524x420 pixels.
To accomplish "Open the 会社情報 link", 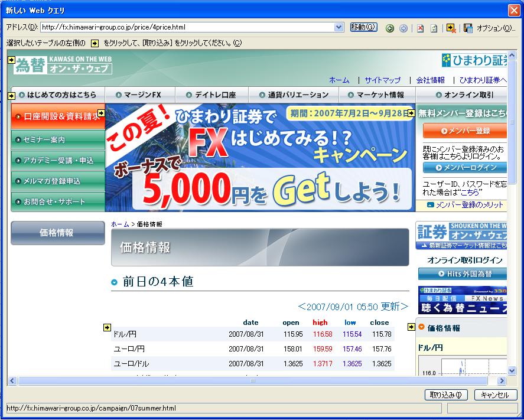I will coord(431,80).
